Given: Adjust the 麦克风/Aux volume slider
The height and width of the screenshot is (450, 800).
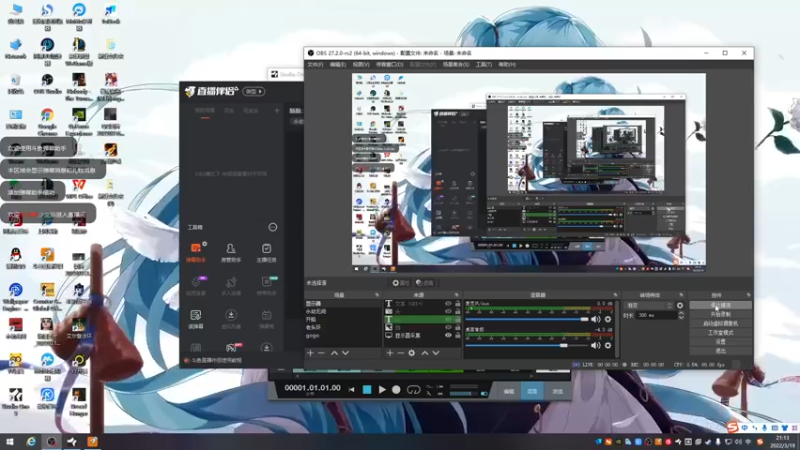Looking at the screenshot, I should 527,319.
